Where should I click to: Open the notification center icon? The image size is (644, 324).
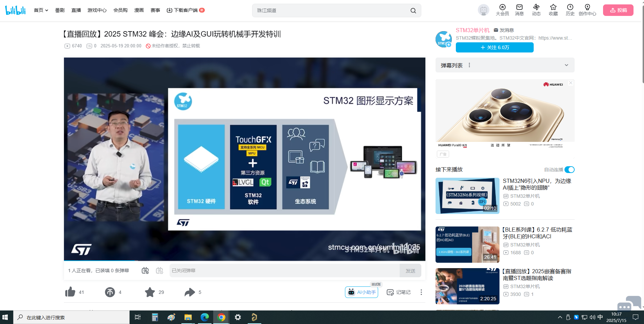tap(636, 317)
